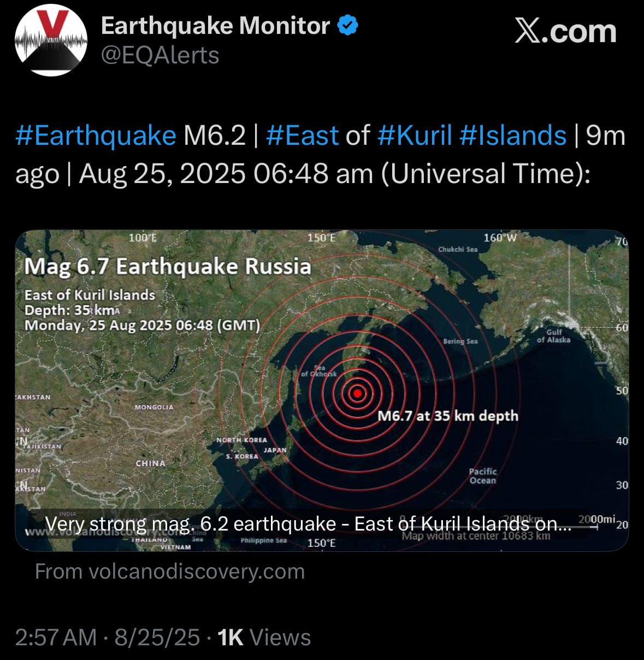
Task: Open the 'From volcanodiscovery.com' source link
Action: [170, 571]
